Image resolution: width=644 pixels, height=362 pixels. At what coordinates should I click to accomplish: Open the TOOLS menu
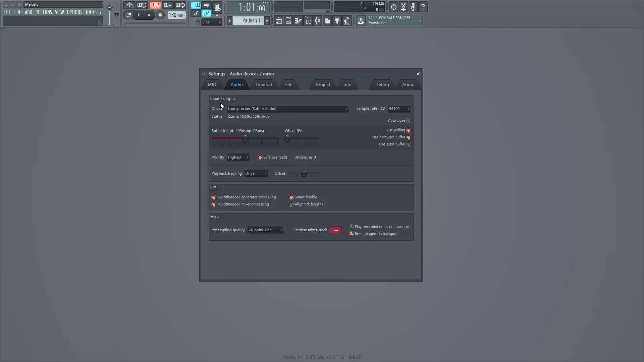point(91,12)
